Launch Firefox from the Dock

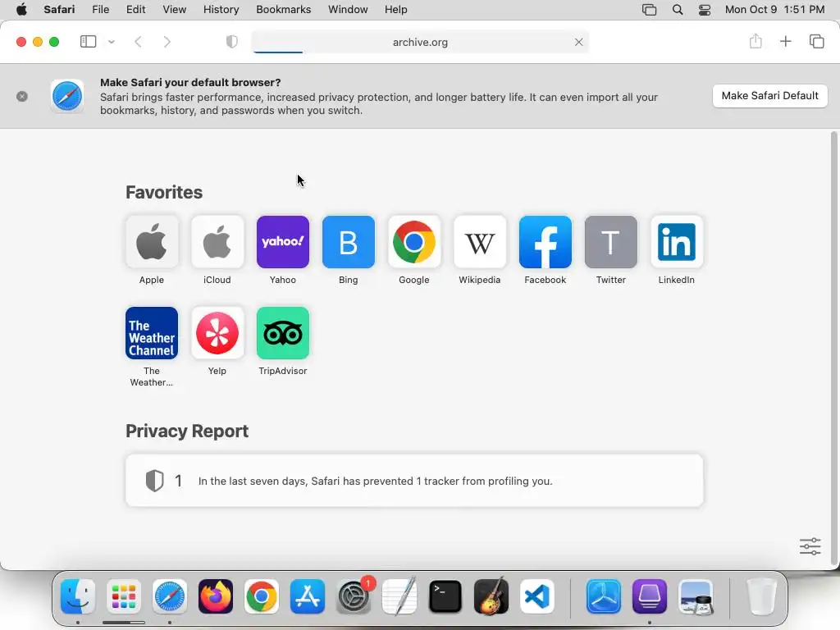(216, 596)
